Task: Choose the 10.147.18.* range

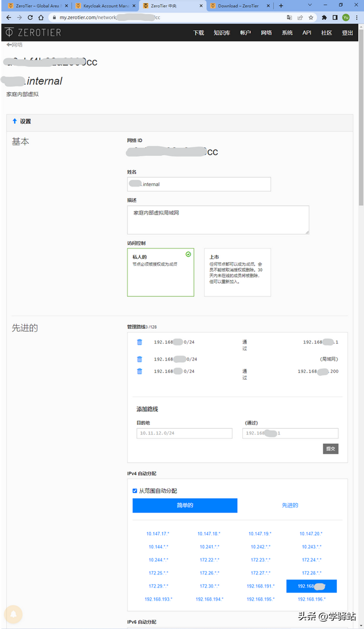Action: (x=209, y=534)
